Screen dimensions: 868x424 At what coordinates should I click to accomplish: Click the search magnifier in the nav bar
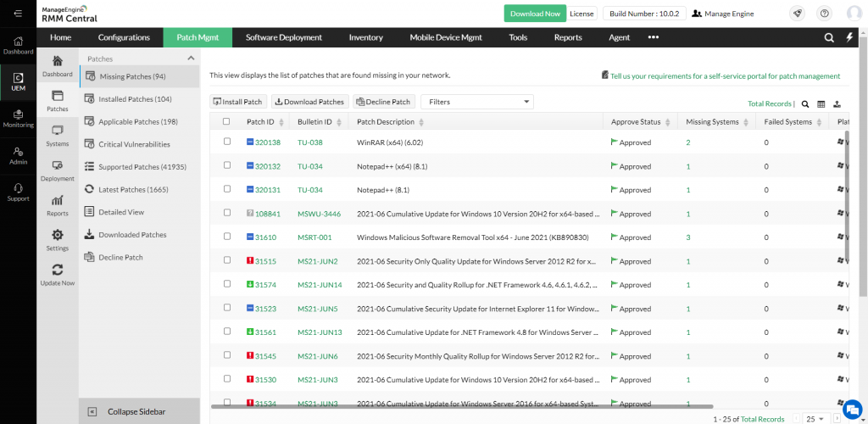click(829, 37)
